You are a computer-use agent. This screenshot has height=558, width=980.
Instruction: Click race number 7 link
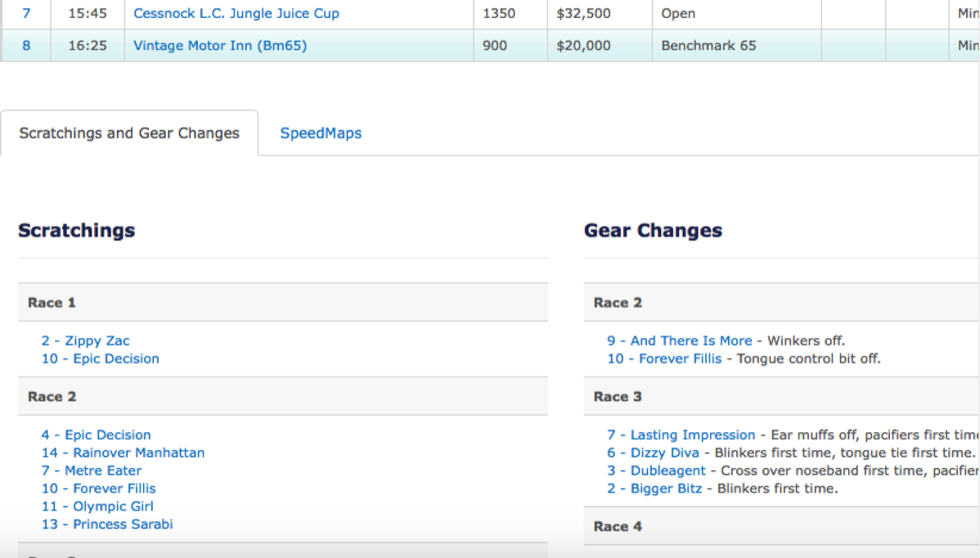pos(26,14)
